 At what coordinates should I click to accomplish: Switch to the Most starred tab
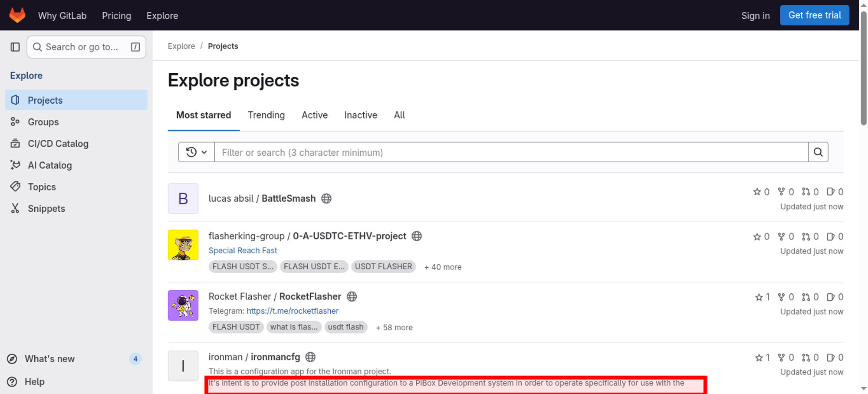coord(204,115)
